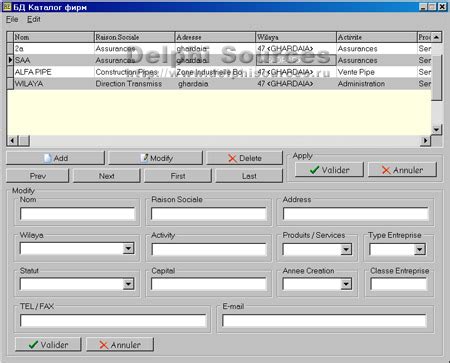Click the row indicator next to SAA
450x363 pixels.
tap(10, 60)
